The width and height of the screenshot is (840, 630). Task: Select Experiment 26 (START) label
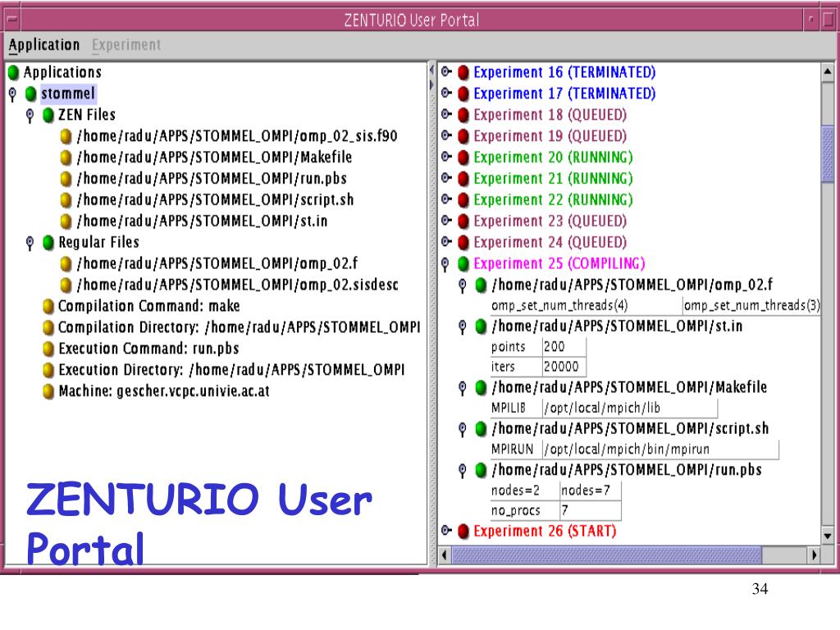pos(545,531)
